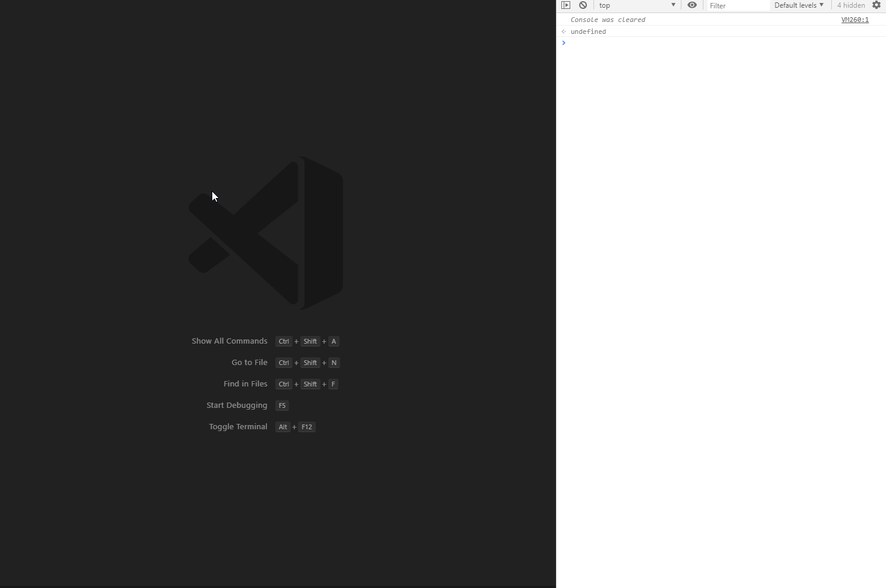Click the F5 key badge

(x=282, y=405)
